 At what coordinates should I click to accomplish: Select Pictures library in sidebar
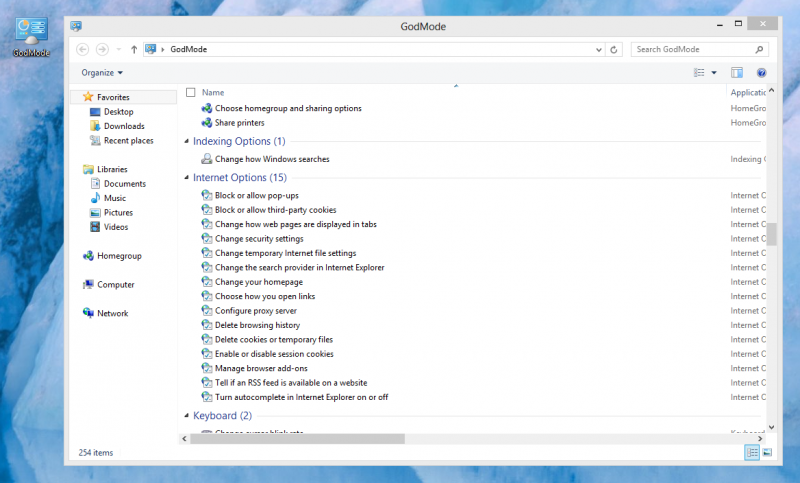(118, 213)
